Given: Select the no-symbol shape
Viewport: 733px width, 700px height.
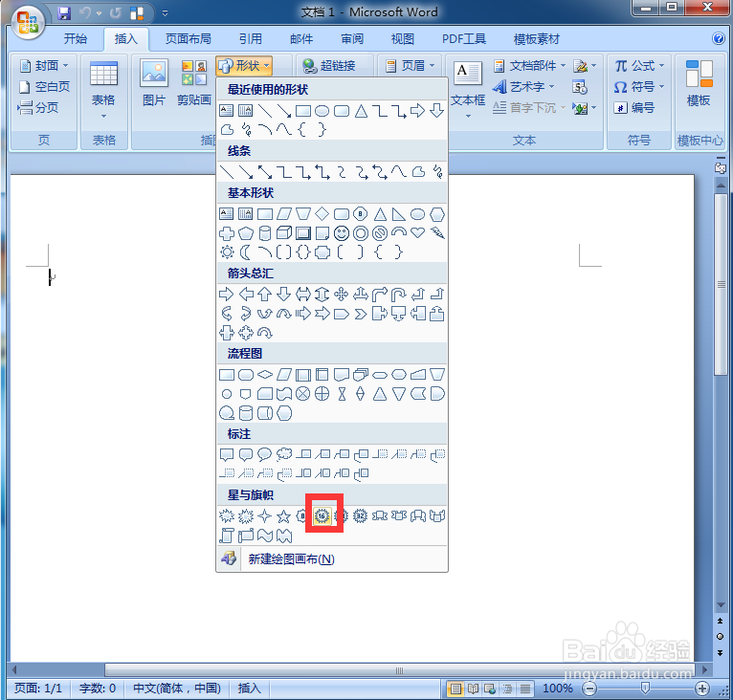Looking at the screenshot, I should pyautogui.click(x=380, y=233).
